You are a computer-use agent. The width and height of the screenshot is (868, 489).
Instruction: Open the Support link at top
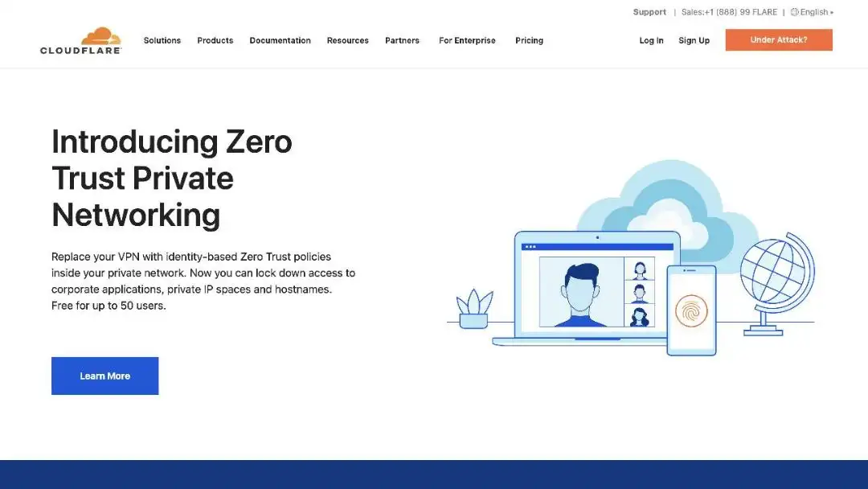[x=649, y=12]
